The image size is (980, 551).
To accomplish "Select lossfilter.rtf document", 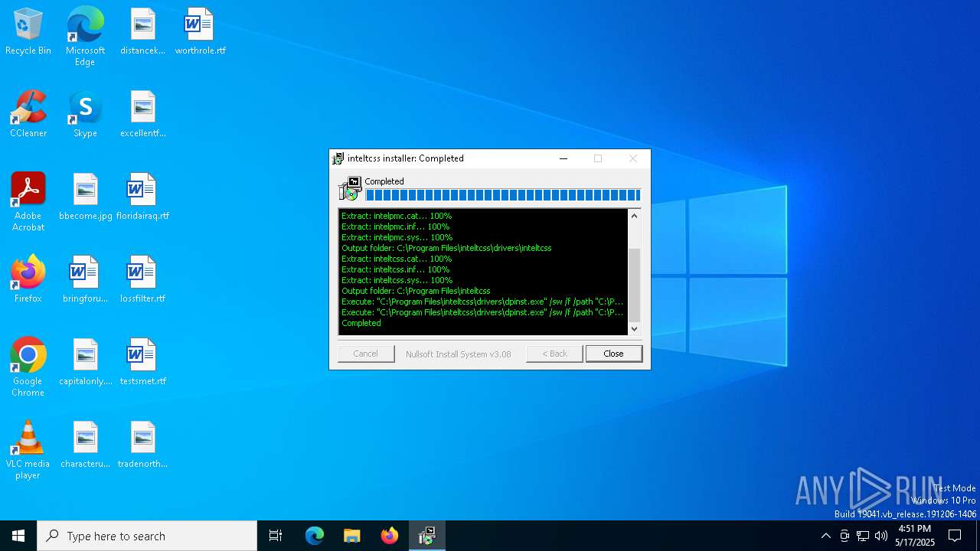I will (142, 279).
